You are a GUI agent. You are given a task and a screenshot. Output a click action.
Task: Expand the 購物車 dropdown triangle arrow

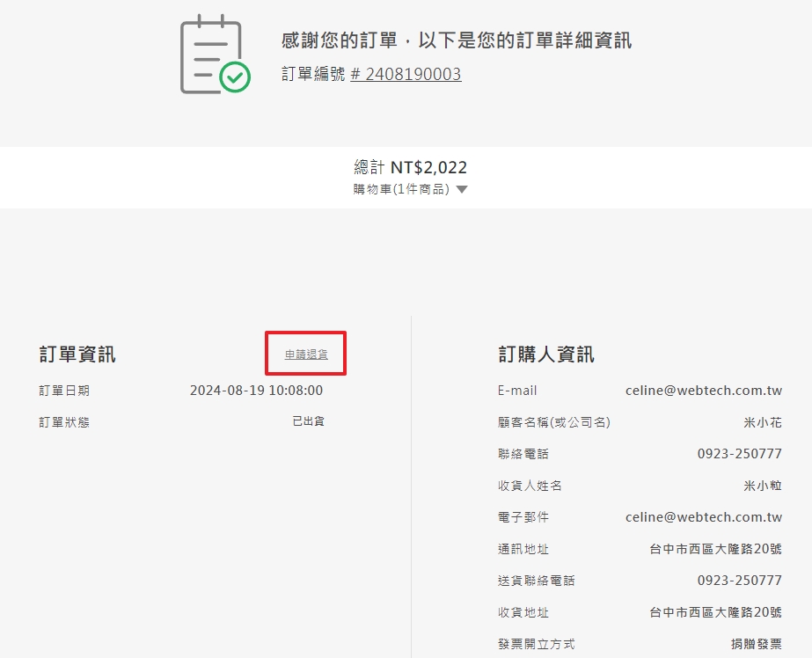point(462,189)
